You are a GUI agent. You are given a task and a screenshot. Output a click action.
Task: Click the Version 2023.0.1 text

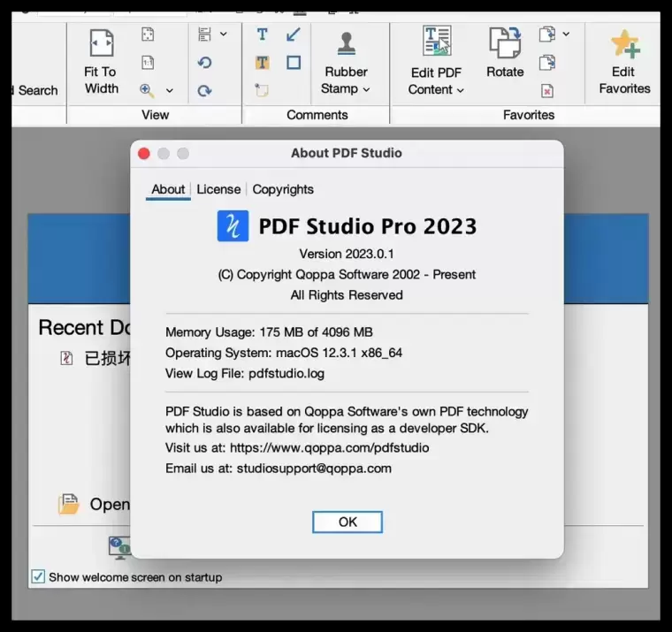coord(347,254)
